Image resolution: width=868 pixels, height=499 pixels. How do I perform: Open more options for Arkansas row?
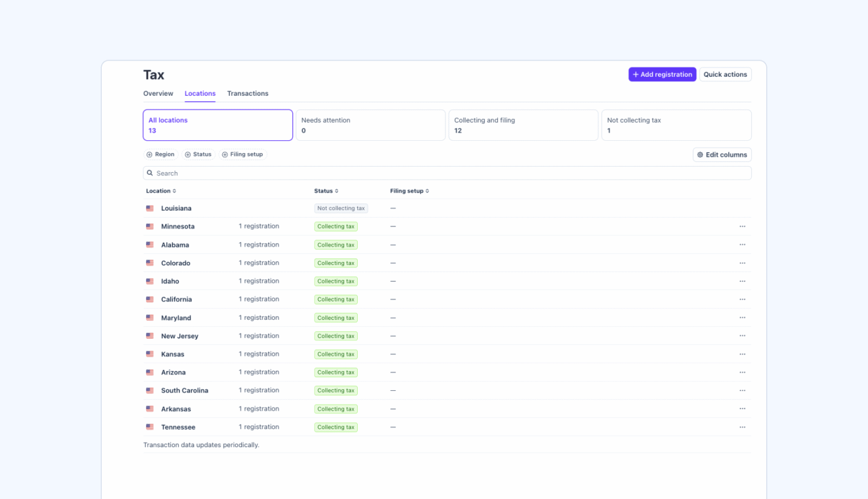pos(742,409)
